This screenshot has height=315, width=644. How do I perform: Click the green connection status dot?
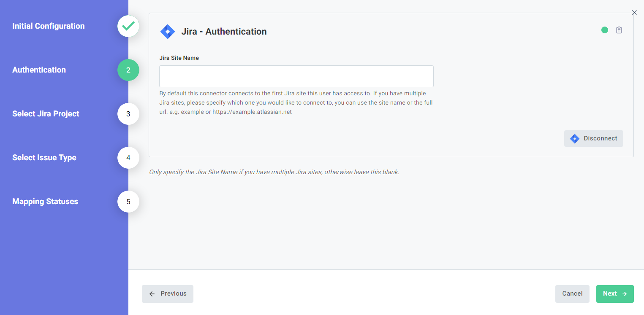(x=605, y=30)
